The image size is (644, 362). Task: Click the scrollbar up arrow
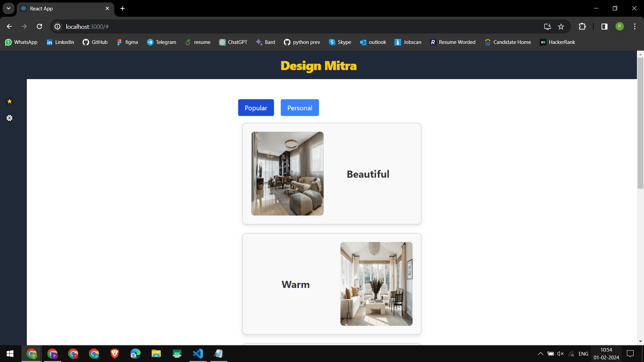click(640, 54)
